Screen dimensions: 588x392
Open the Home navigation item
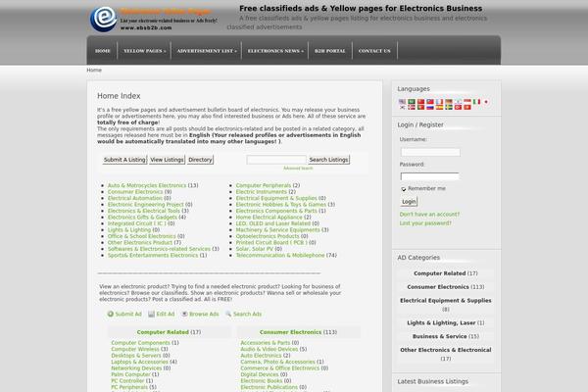coord(103,51)
